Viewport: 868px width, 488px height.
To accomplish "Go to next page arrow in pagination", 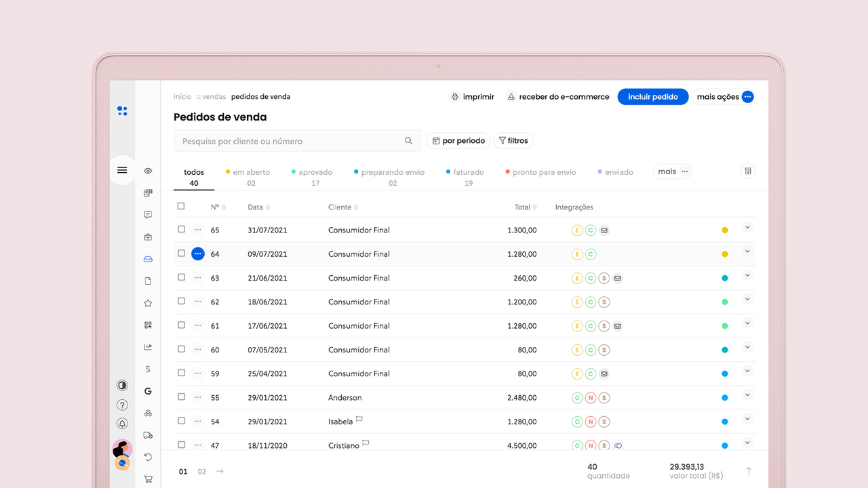I will coord(220,471).
